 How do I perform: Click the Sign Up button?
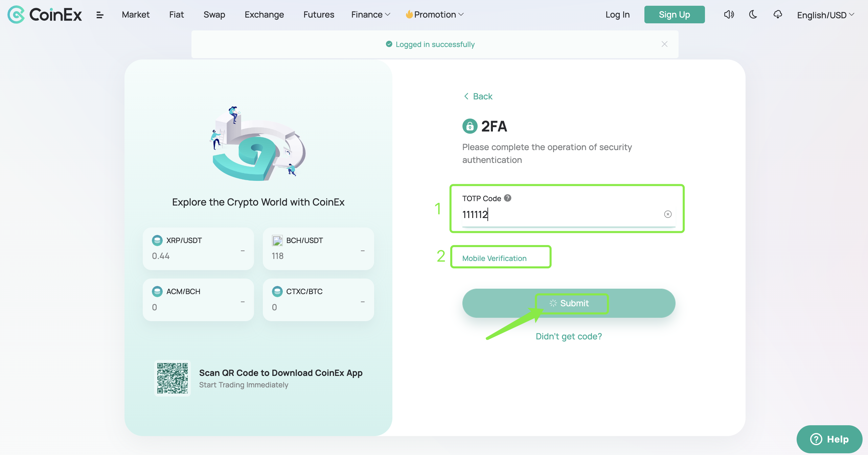(675, 14)
